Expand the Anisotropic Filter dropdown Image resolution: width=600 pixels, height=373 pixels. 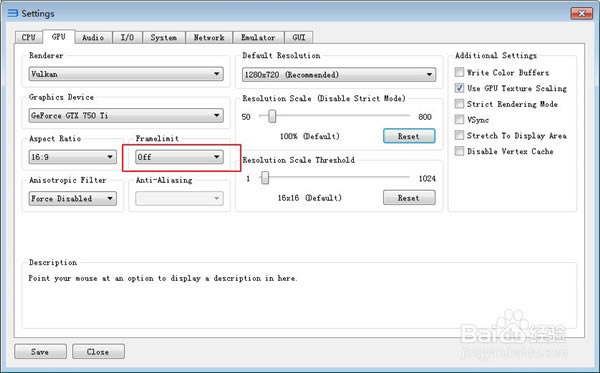coord(72,198)
